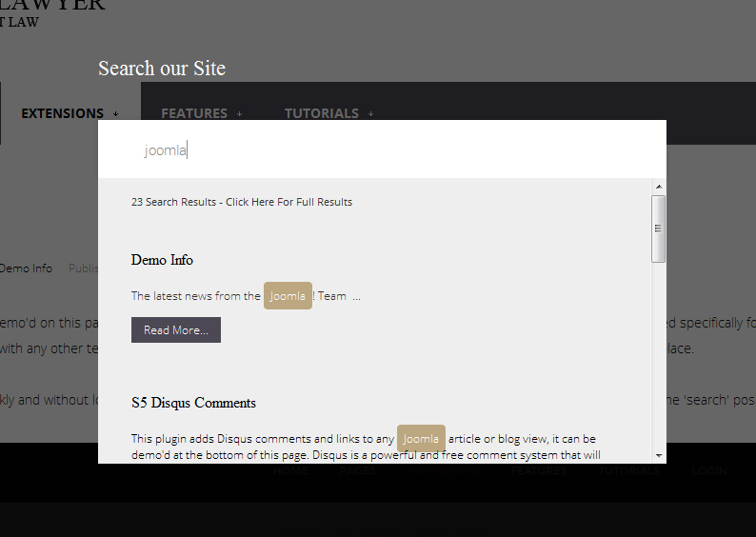Select the Features item in top navigation
756x537 pixels.
tap(193, 113)
